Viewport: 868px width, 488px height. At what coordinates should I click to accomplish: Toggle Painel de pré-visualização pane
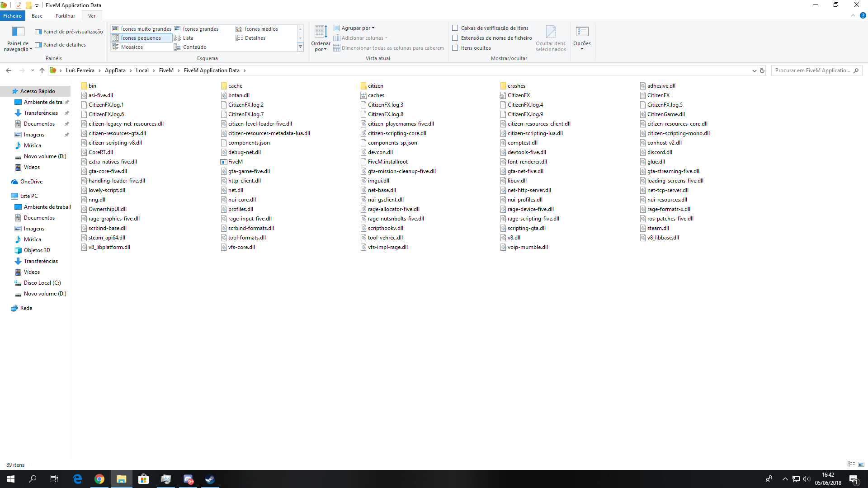point(69,32)
